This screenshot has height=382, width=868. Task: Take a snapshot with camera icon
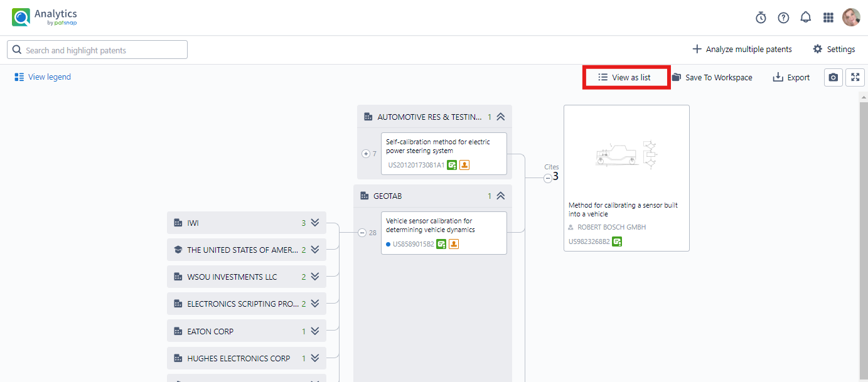click(x=833, y=77)
